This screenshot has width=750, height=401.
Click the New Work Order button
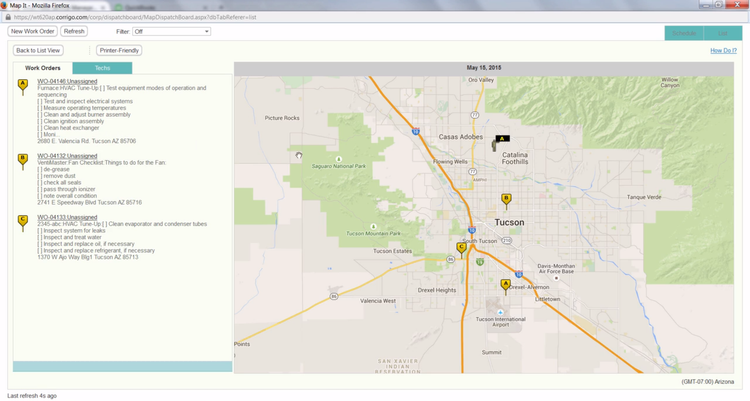point(33,32)
